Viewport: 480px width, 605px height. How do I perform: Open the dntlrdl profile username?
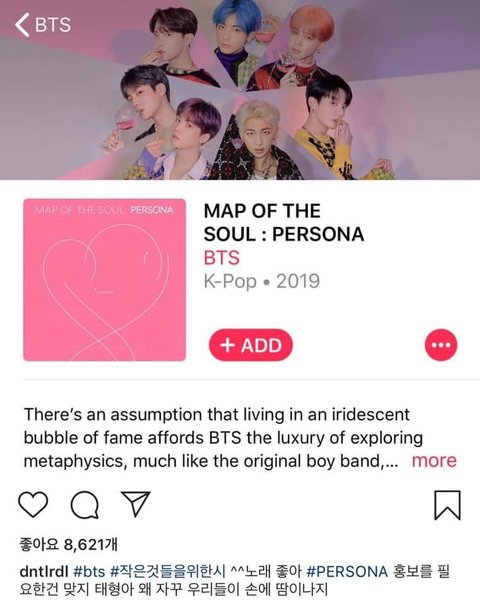[x=44, y=571]
